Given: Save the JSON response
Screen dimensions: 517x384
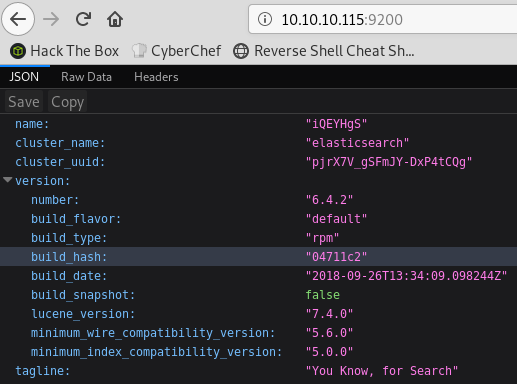Looking at the screenshot, I should [x=24, y=102].
